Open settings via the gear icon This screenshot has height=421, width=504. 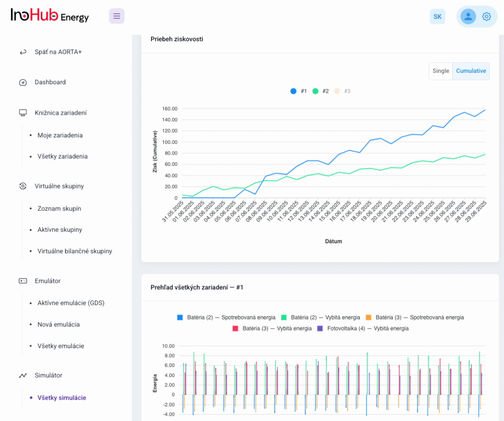point(486,16)
